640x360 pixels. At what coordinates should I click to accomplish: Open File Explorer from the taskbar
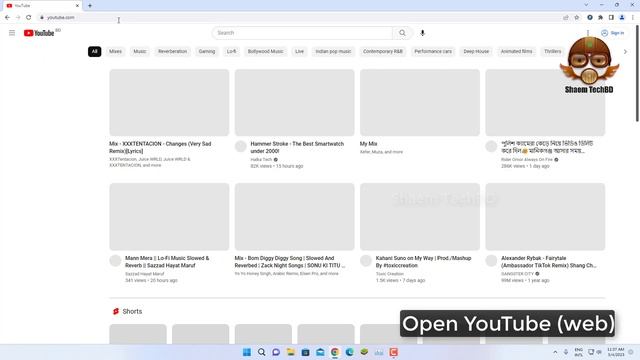pyautogui.click(x=291, y=352)
